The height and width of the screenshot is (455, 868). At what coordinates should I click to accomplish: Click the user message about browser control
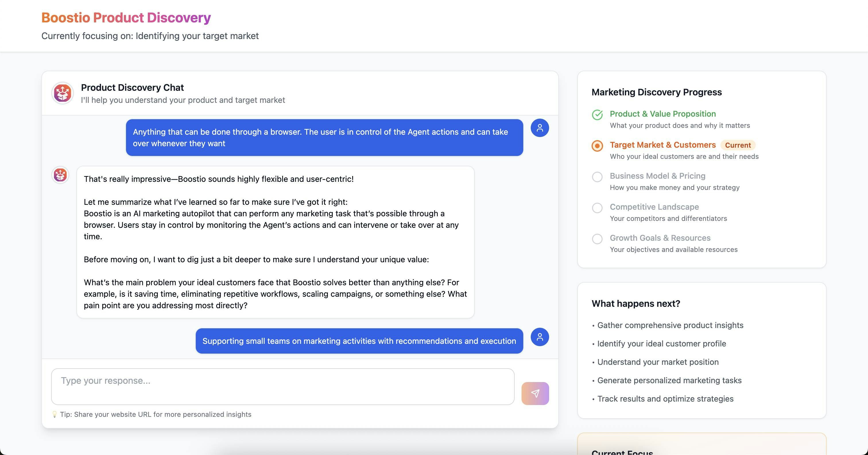point(324,138)
